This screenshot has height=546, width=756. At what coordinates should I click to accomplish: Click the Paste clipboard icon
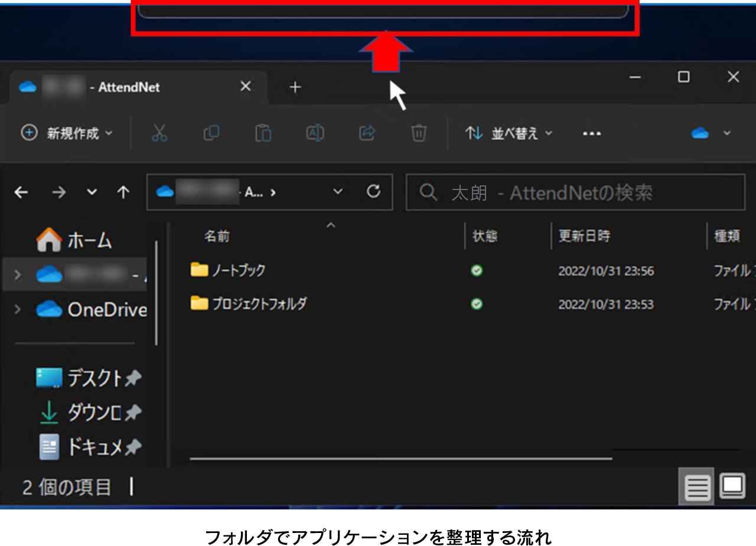pos(263,133)
